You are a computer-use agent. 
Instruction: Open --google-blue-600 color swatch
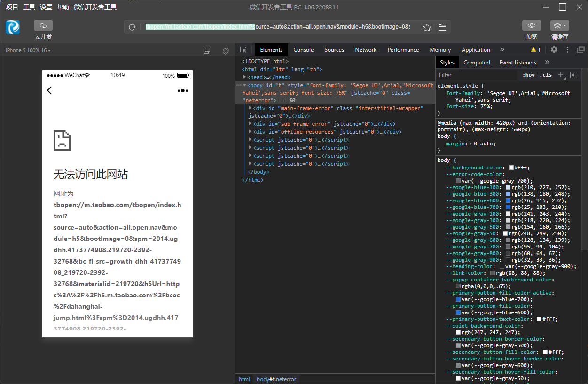pyautogui.click(x=509, y=200)
